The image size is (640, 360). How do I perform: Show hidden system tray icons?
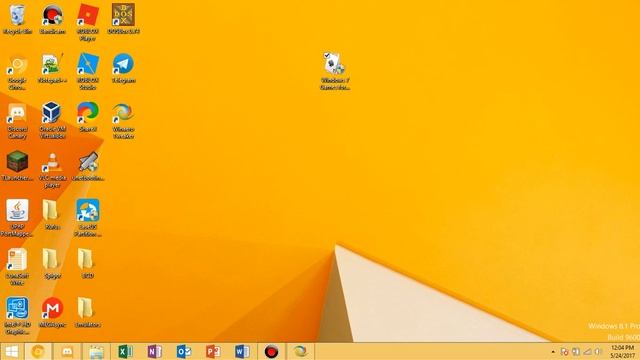[553, 351]
